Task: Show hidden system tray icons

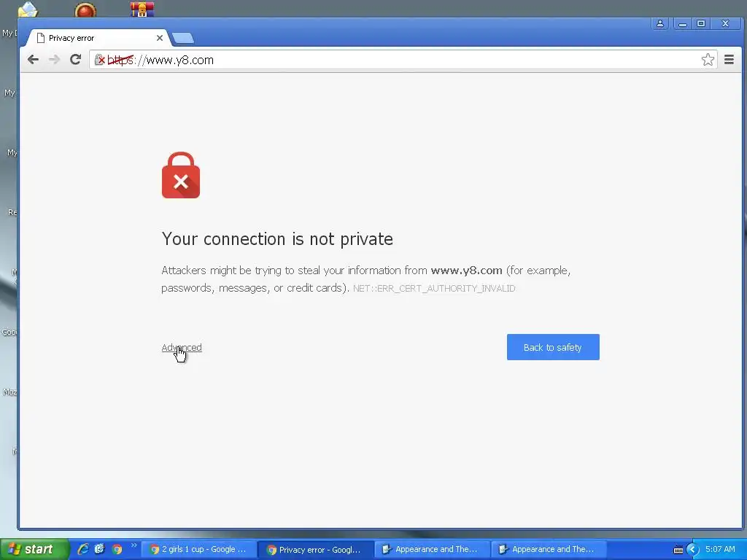Action: [693, 550]
